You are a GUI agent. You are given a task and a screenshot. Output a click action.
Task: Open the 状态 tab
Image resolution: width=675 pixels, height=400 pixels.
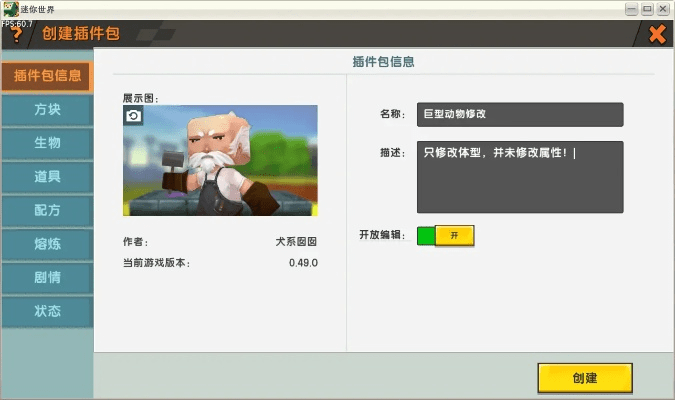[x=47, y=311]
